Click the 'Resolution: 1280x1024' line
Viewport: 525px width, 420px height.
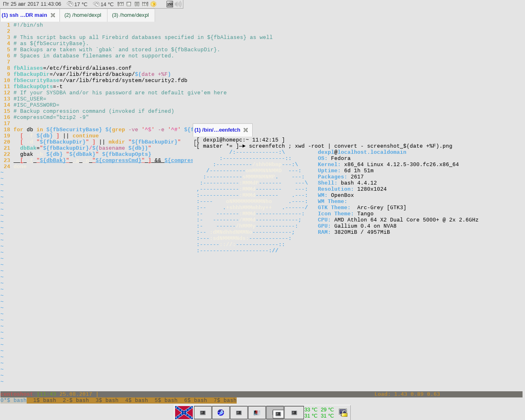pos(352,189)
